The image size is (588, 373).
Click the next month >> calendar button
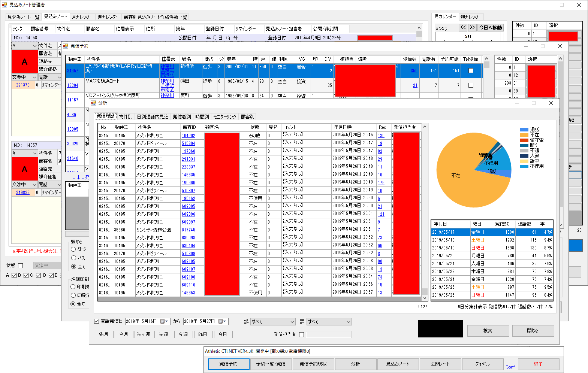click(x=472, y=27)
